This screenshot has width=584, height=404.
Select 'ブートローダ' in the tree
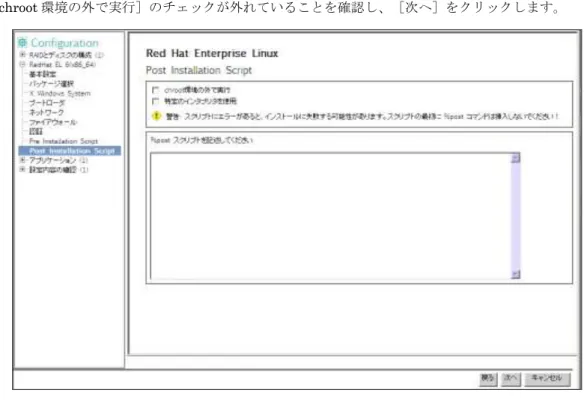click(47, 103)
